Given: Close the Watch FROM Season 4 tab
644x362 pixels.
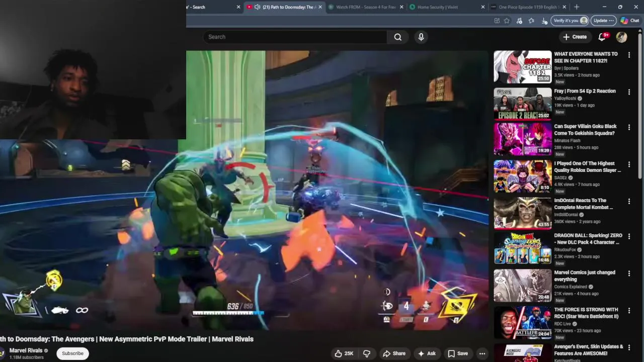Looking at the screenshot, I should pyautogui.click(x=401, y=7).
